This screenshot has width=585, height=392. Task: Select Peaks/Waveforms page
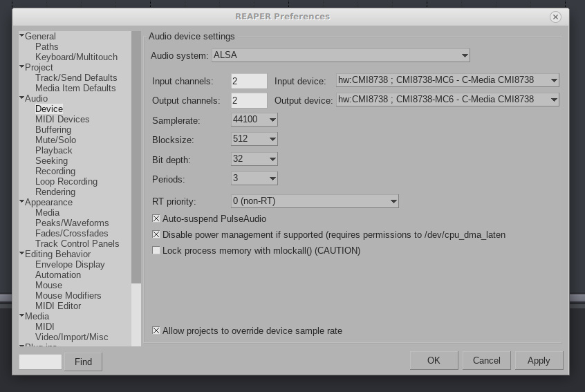tap(72, 223)
